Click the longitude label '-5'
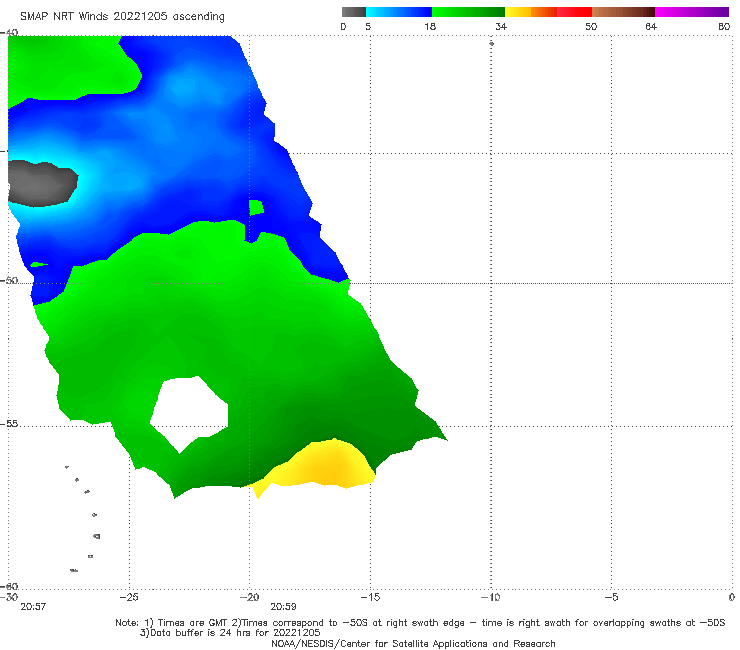 point(611,597)
